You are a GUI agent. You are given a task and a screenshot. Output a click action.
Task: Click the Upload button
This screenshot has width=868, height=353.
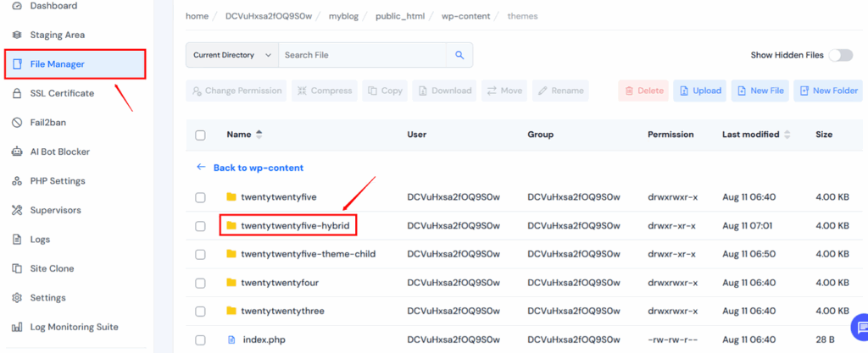click(x=699, y=91)
